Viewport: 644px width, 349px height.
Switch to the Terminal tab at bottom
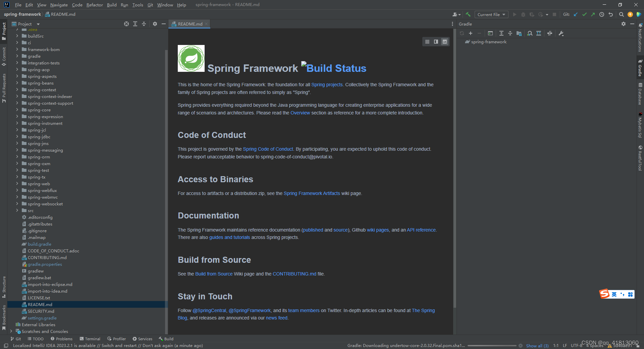click(90, 339)
